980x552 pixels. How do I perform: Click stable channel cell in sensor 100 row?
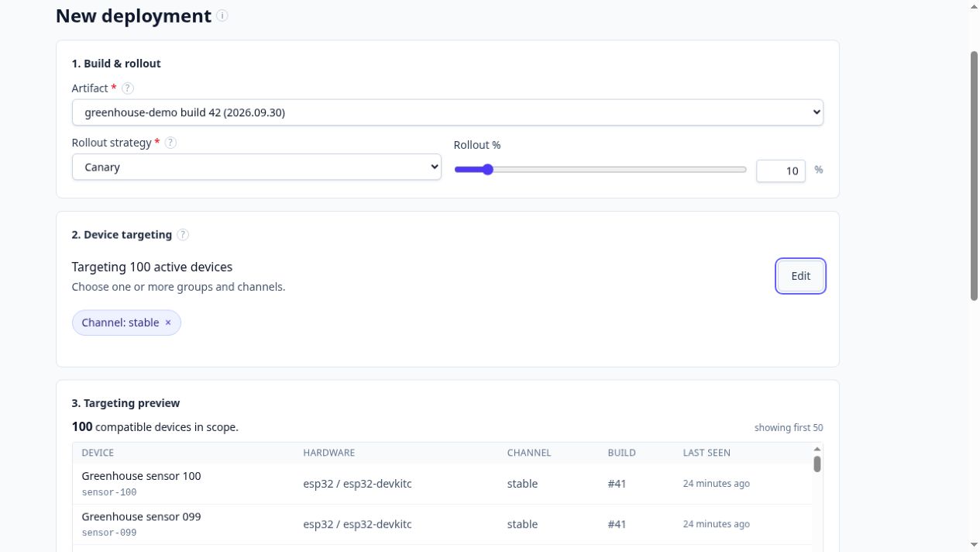click(522, 484)
